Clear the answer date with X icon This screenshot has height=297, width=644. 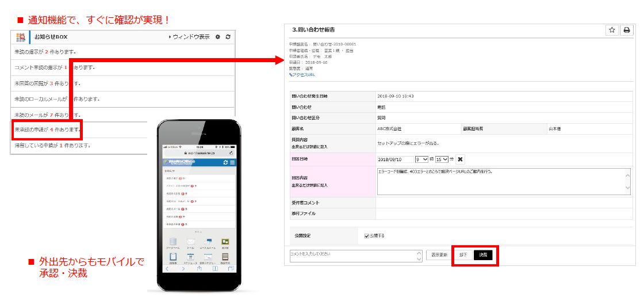click(460, 159)
